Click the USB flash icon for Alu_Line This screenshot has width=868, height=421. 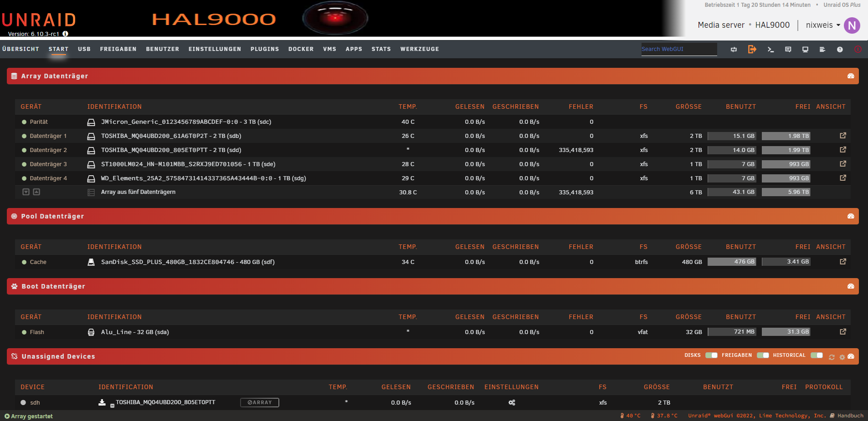coord(91,332)
